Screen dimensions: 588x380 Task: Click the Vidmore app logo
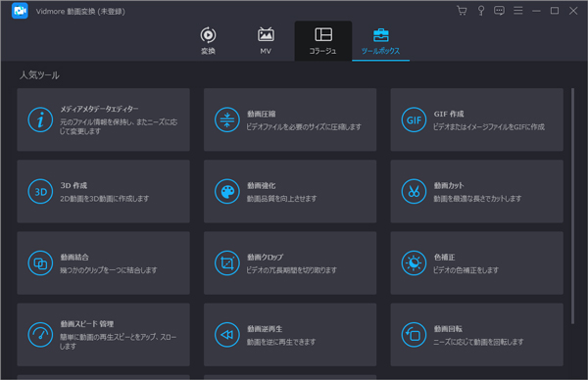(20, 11)
